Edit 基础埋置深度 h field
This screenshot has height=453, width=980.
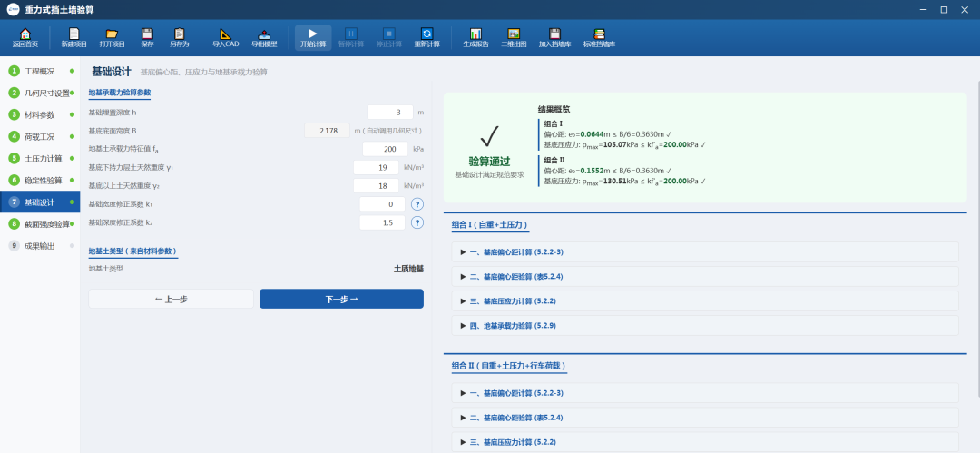pyautogui.click(x=390, y=113)
